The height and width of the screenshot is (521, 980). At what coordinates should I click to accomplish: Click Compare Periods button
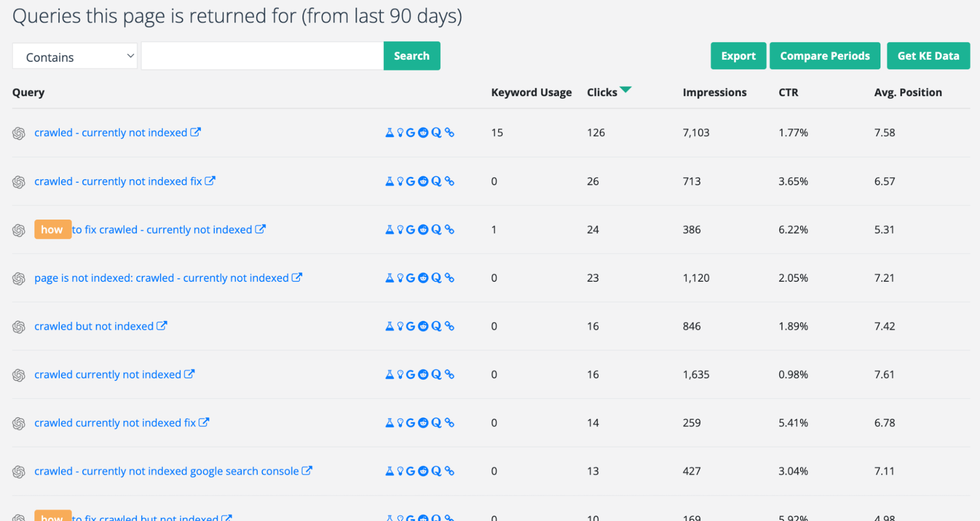[825, 56]
